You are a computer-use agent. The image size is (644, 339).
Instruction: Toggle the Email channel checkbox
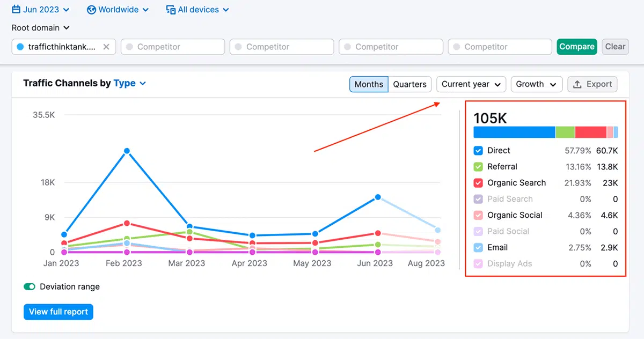point(478,247)
